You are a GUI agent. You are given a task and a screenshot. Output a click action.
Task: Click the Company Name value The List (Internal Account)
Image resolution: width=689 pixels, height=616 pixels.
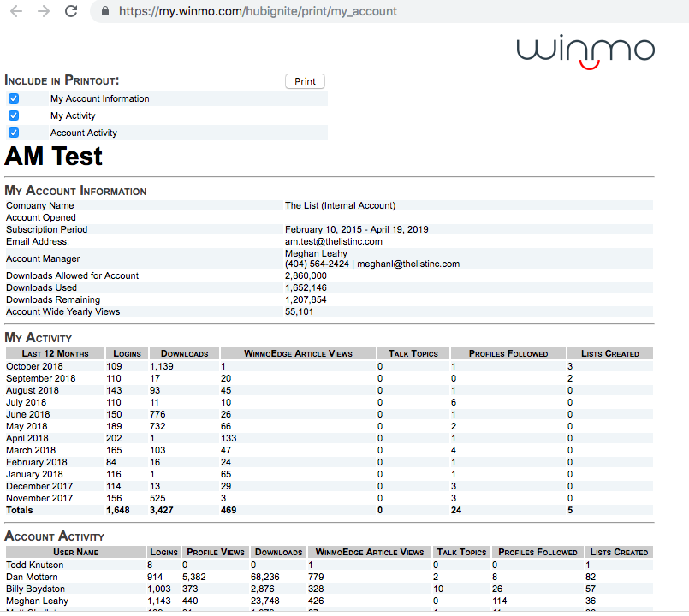(x=340, y=205)
